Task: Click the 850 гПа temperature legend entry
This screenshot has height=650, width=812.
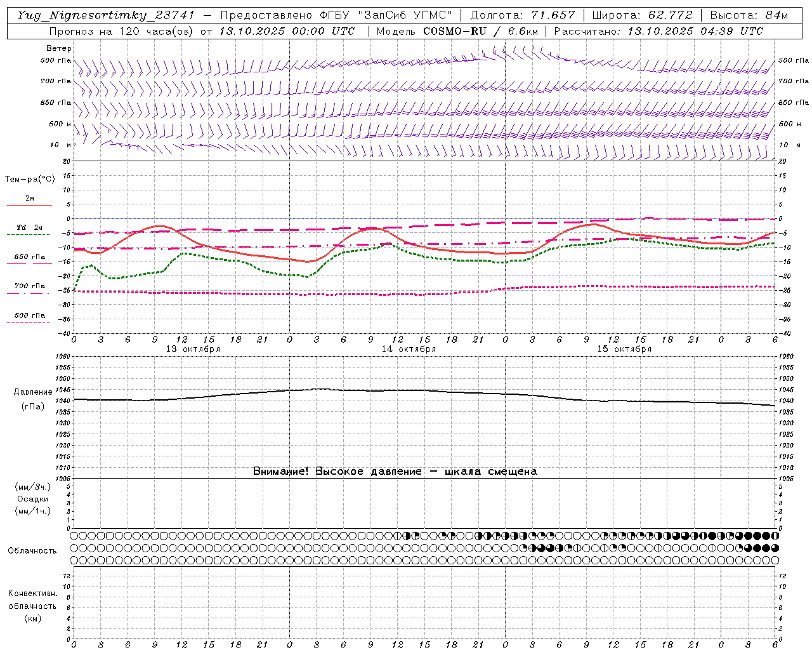Action: click(30, 257)
